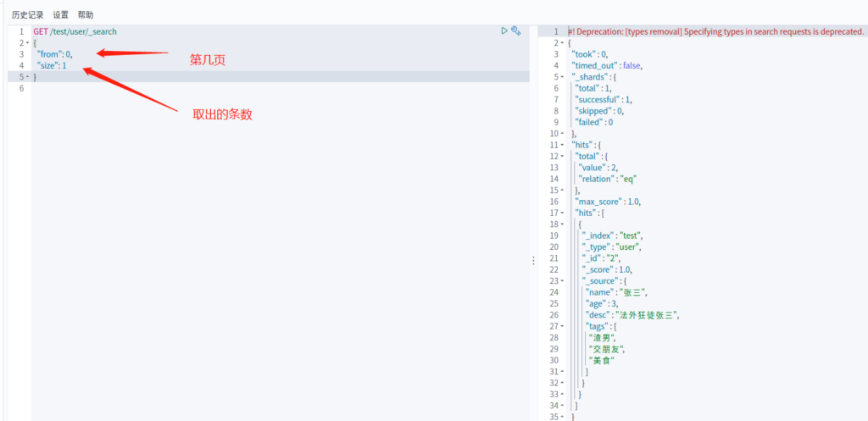Open the 设置 menu
This screenshot has width=868, height=421.
pos(61,14)
